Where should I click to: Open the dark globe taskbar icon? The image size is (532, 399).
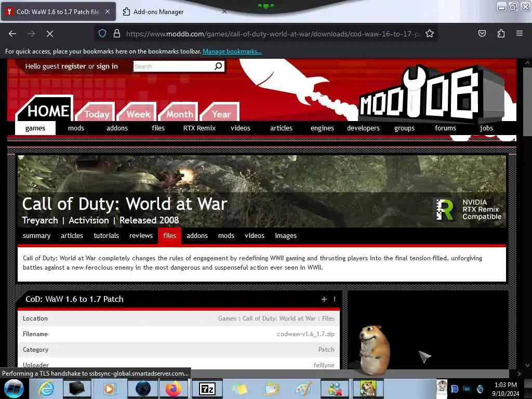coord(143,389)
